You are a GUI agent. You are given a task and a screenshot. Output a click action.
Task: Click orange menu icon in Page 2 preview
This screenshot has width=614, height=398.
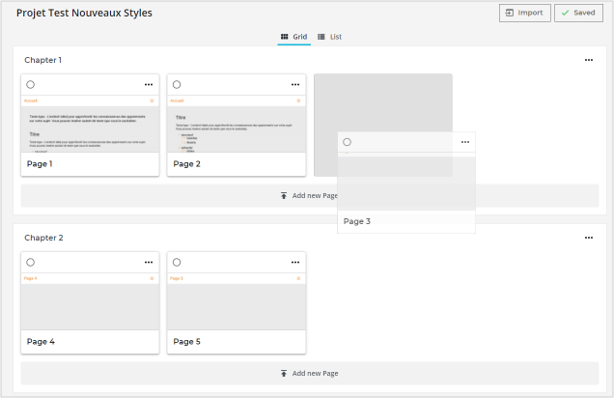(298, 101)
